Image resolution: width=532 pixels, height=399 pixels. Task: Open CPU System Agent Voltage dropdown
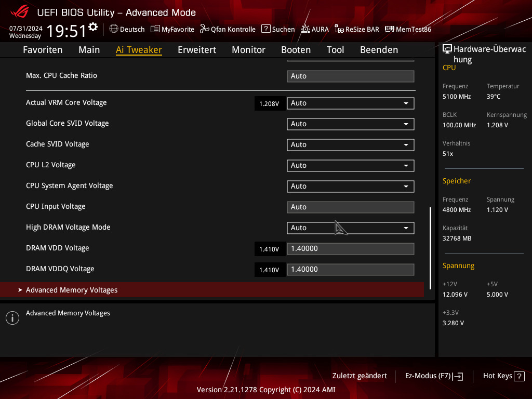[x=350, y=187]
